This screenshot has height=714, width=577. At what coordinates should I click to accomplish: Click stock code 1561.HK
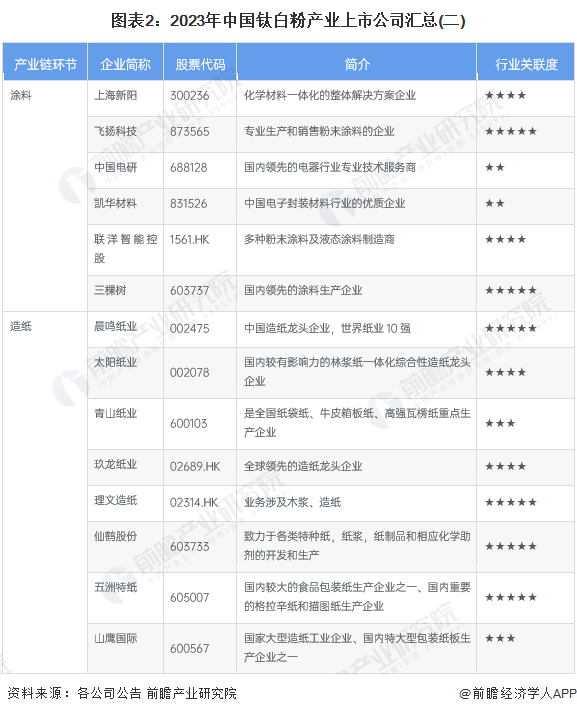189,240
